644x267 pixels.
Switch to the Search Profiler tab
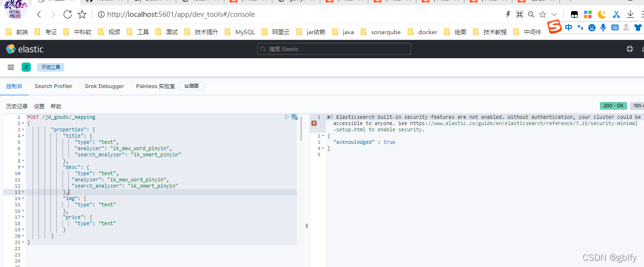53,86
